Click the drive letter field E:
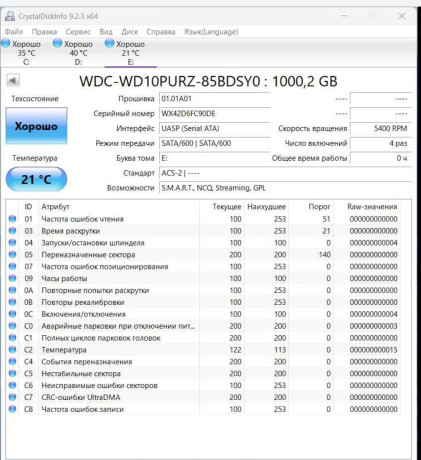The image size is (421, 460). [214, 158]
